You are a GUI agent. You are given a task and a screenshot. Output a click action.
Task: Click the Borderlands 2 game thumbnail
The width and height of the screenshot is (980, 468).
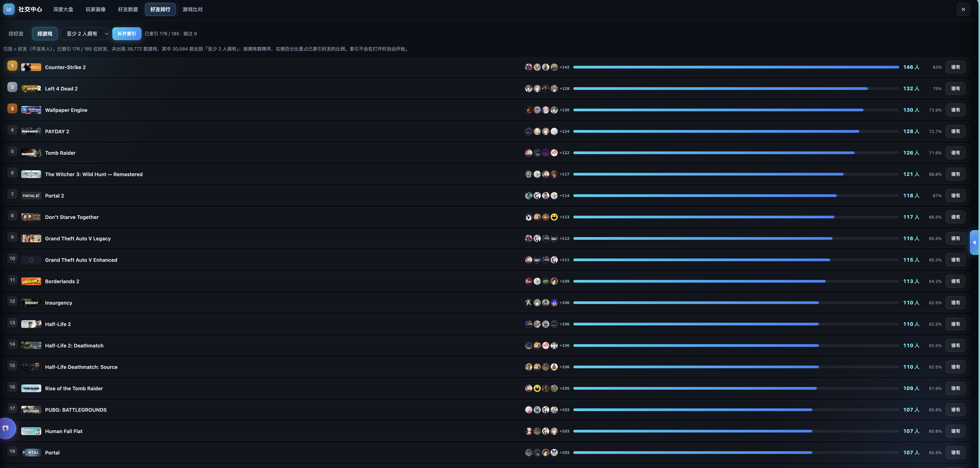tap(31, 281)
